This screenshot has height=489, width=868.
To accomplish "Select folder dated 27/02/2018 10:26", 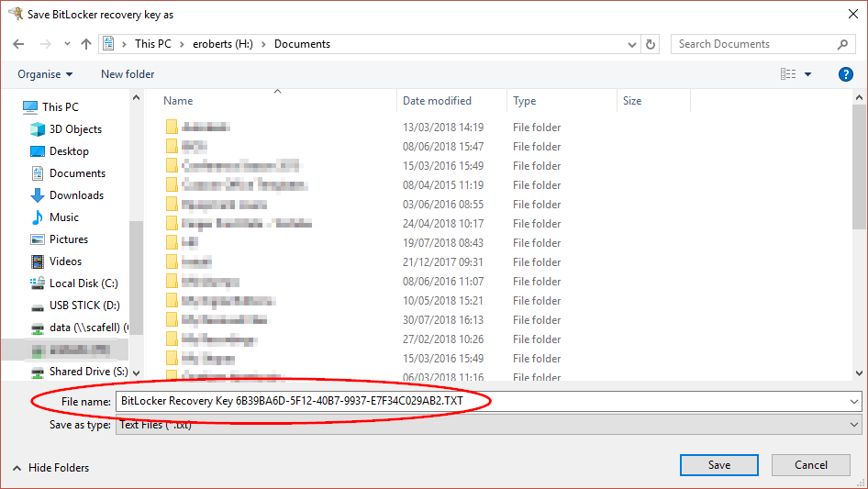I will click(x=362, y=339).
